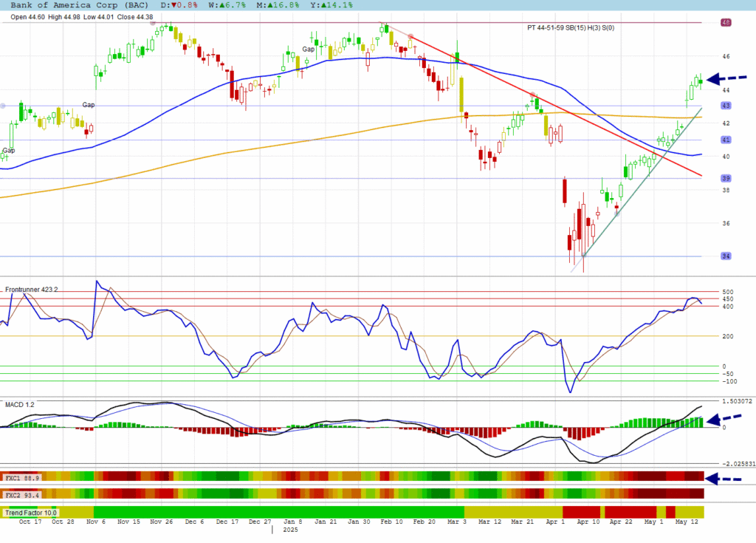756x543 pixels.
Task: Click the Feb 10 date label
Action: point(391,522)
